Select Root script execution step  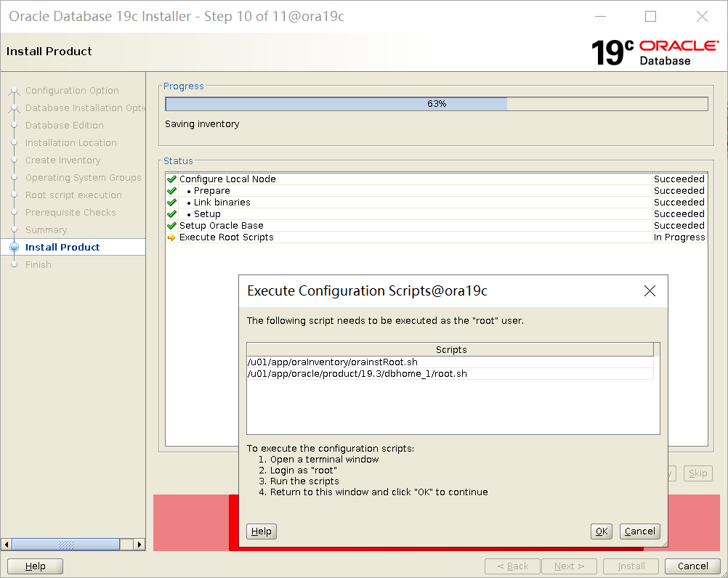coord(73,195)
